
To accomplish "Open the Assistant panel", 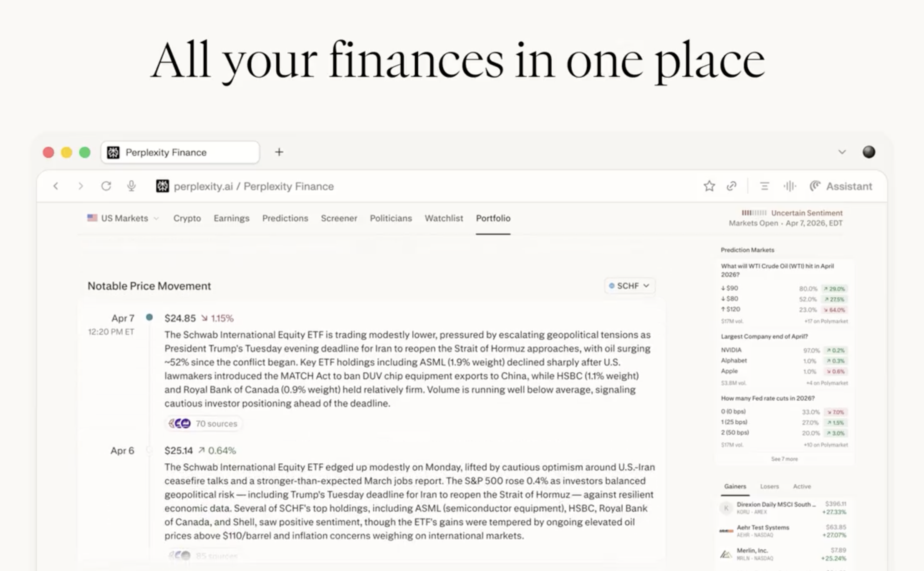I will pos(841,186).
